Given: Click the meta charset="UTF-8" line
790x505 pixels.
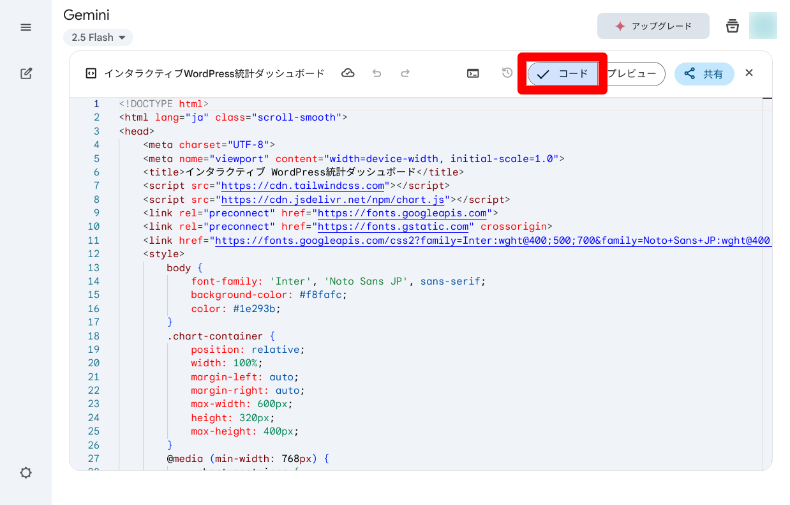Looking at the screenshot, I should (x=209, y=145).
